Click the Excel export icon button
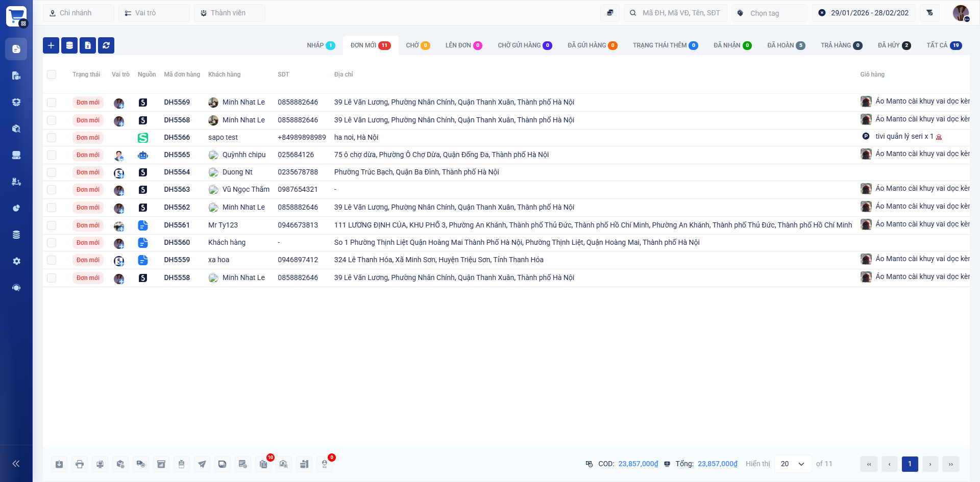This screenshot has width=980, height=482. 88,45
